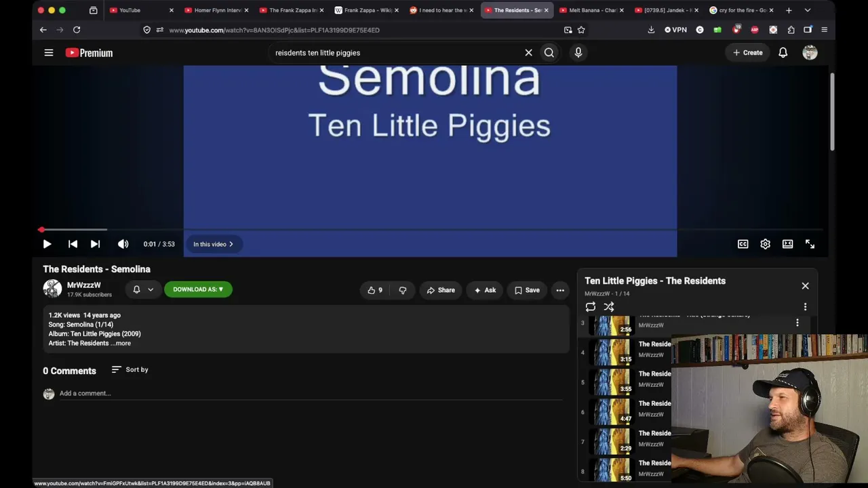The height and width of the screenshot is (488, 868).
Task: Open the playlist options menu
Action: click(805, 307)
